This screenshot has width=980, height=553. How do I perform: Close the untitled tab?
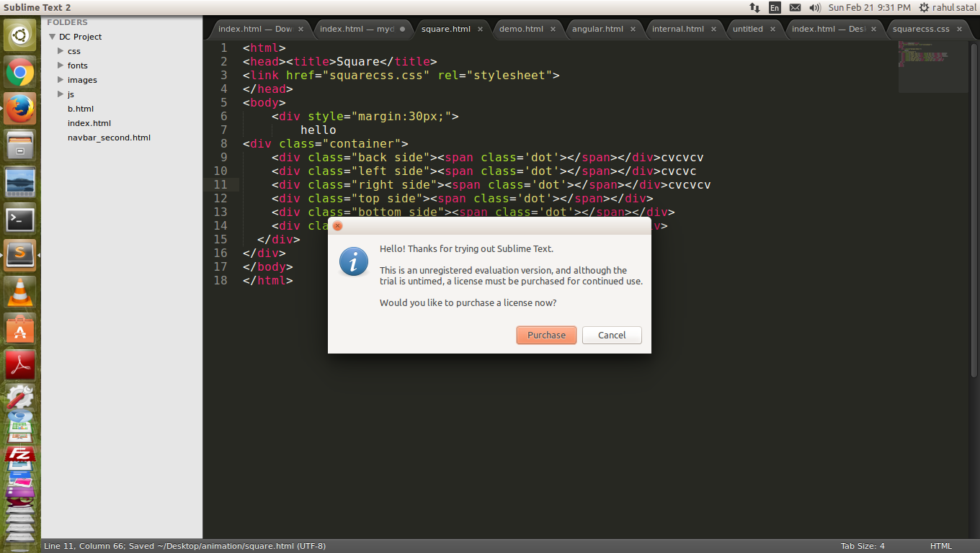tap(772, 29)
